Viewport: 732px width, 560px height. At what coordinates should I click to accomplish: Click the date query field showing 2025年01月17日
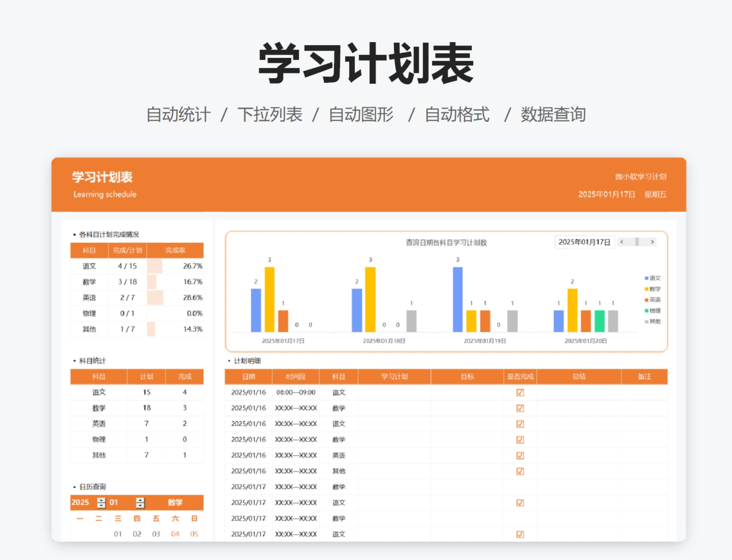(584, 242)
